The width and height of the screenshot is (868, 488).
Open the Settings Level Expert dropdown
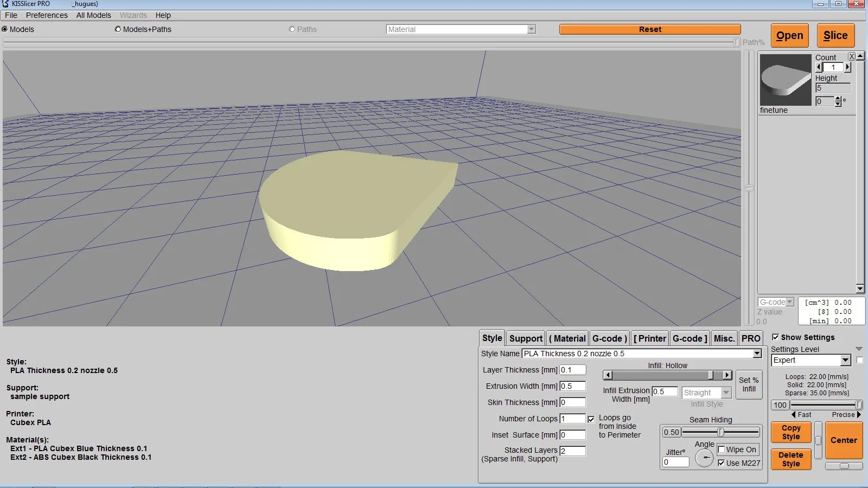[845, 361]
